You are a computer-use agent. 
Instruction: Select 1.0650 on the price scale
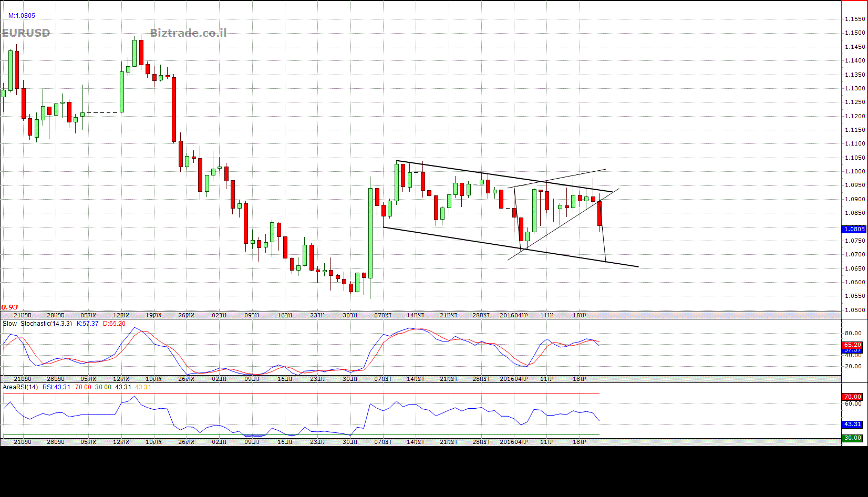[855, 268]
